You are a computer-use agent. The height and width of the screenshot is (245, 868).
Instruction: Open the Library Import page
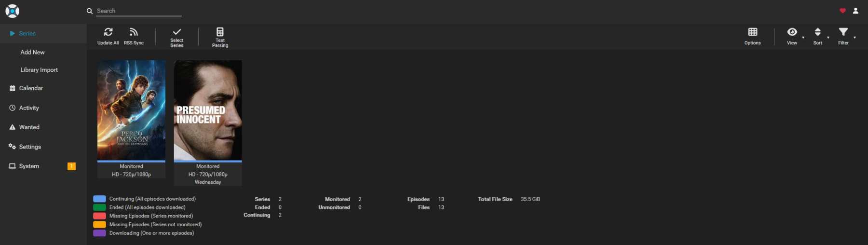[39, 70]
